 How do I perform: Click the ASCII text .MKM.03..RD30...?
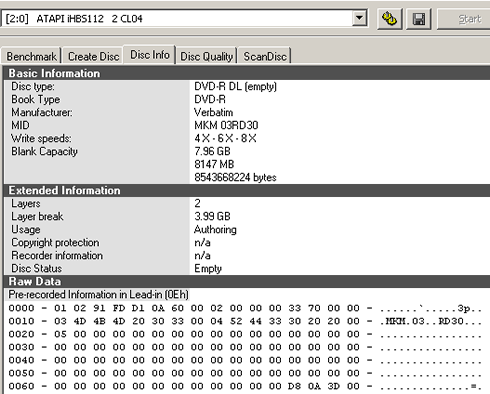click(431, 321)
